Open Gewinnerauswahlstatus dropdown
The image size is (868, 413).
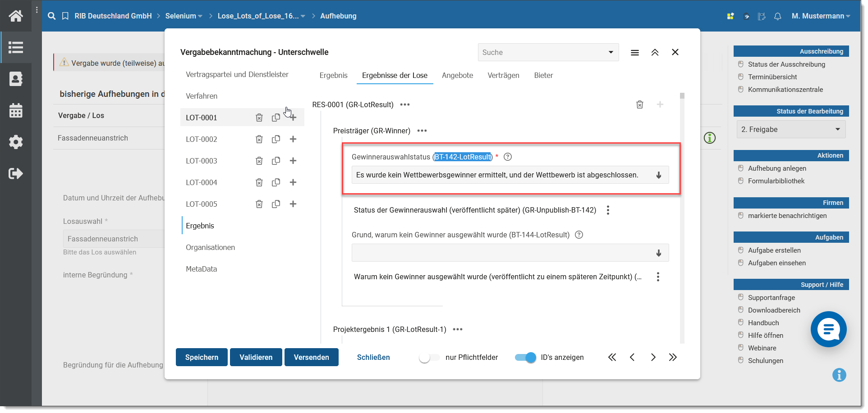click(x=510, y=175)
